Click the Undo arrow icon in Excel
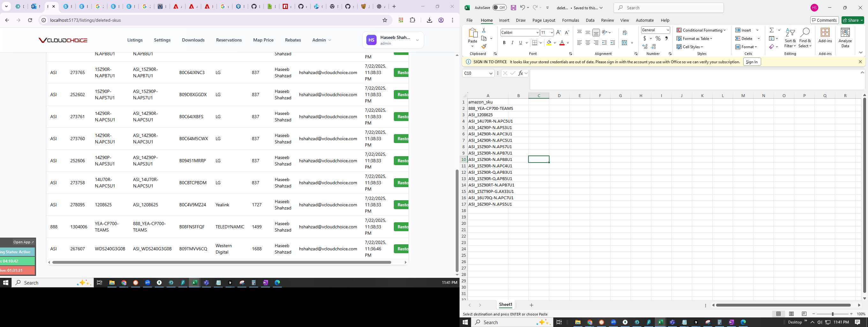 tap(522, 8)
